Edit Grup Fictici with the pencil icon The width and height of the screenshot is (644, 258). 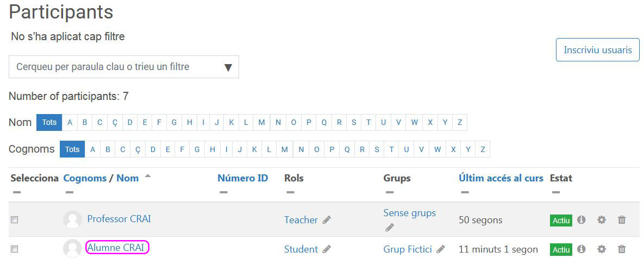pyautogui.click(x=441, y=249)
